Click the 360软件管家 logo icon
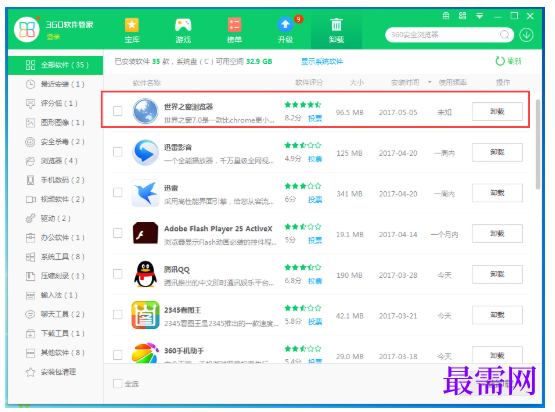 pos(27,29)
